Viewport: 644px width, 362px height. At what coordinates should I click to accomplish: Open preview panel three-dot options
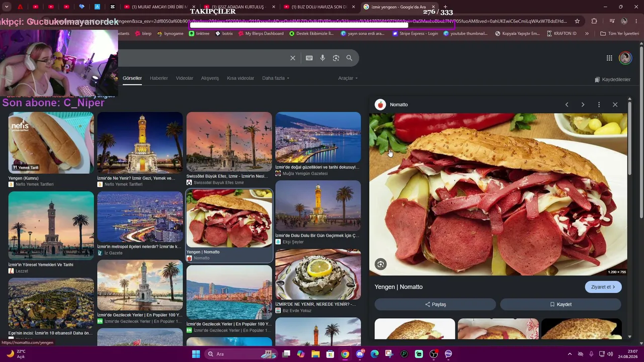click(x=599, y=105)
